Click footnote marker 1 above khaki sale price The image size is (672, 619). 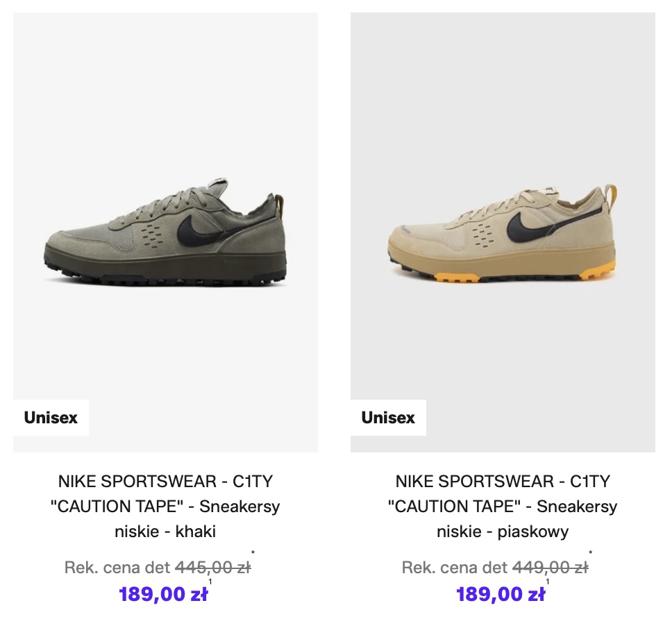click(x=210, y=582)
